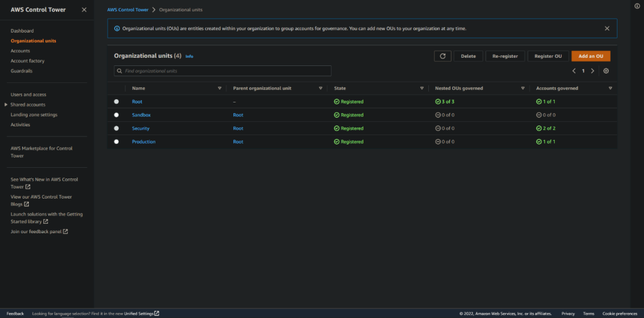Open Unified Settings link in footer
This screenshot has width=644, height=318.
click(142, 314)
